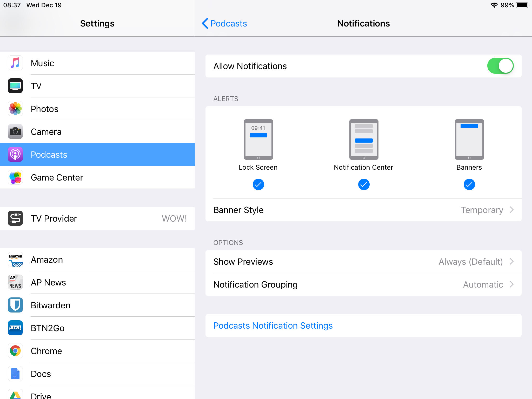The image size is (532, 399).
Task: Open Notification Grouping Automatic setting
Action: pos(363,284)
